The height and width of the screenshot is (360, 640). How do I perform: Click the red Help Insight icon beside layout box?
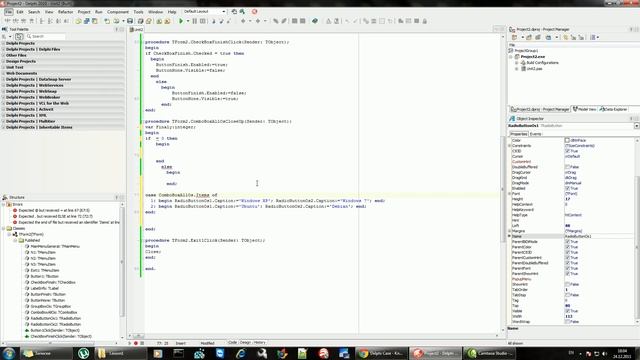pyautogui.click(x=255, y=11)
